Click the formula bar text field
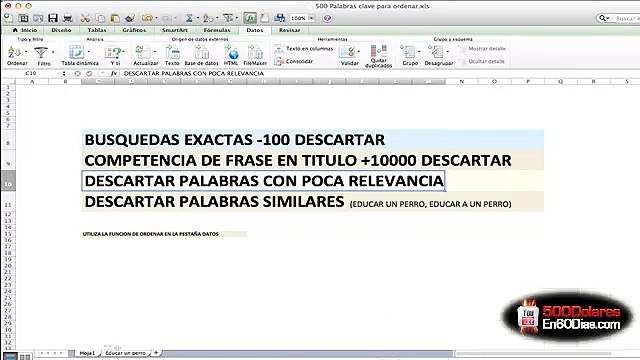 (x=379, y=73)
